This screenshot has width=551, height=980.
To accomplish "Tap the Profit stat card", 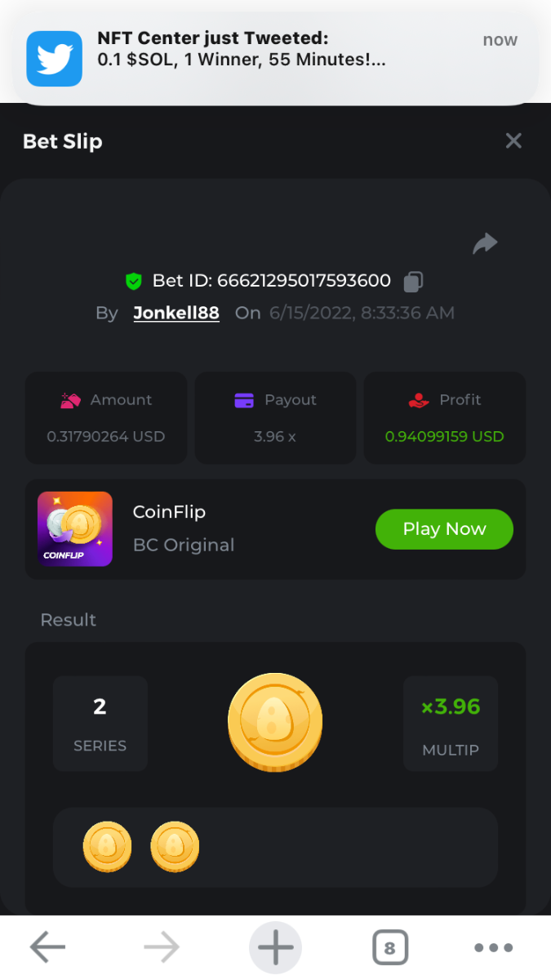I will point(444,418).
